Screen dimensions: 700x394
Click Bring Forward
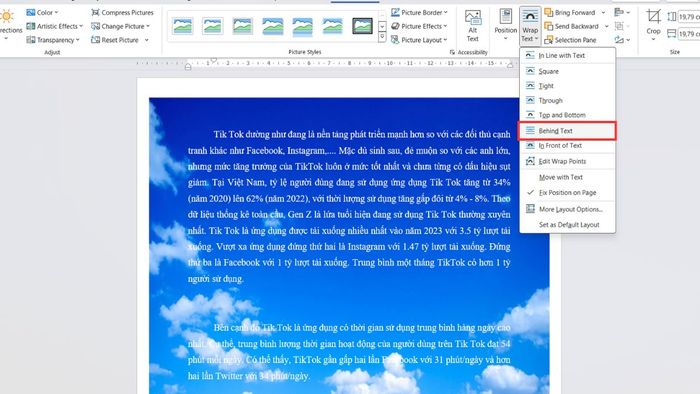[570, 12]
